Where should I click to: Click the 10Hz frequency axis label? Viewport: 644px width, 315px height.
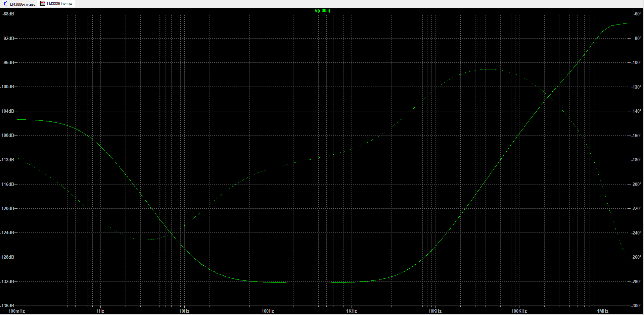tap(184, 311)
